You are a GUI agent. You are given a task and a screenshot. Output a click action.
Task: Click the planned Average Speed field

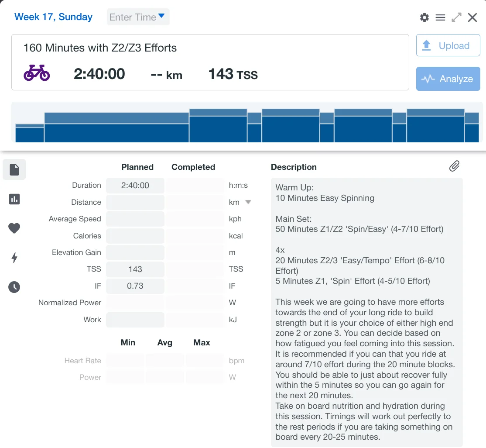(135, 219)
